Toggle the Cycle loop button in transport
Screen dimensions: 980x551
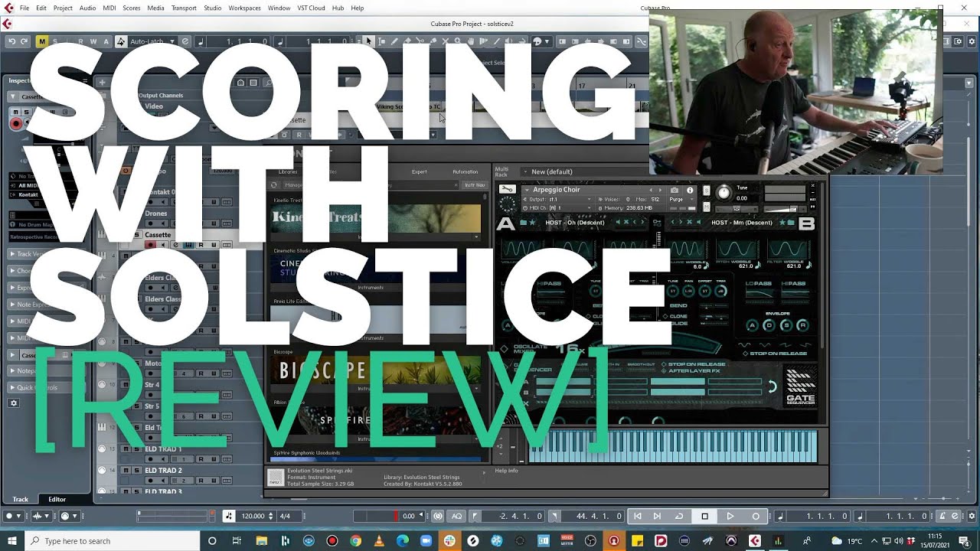679,516
